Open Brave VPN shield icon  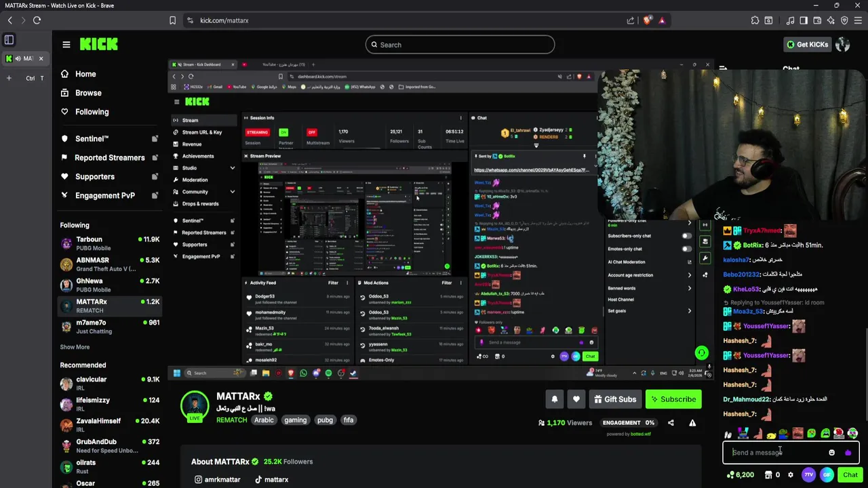844,20
